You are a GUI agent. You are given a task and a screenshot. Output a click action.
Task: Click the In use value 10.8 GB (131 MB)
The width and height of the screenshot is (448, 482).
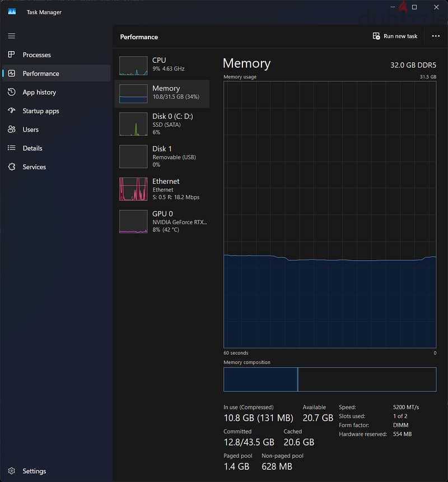(258, 418)
